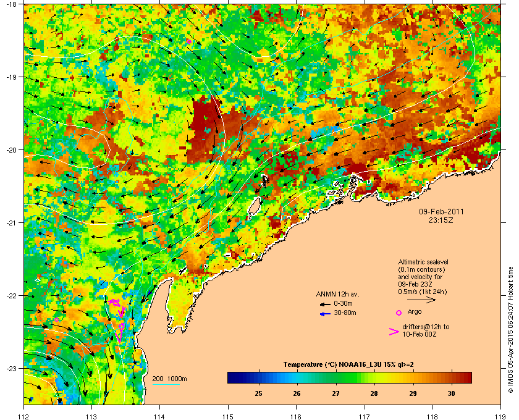Click the magenta Argo circle legend icon
519x420 pixels.
point(399,313)
